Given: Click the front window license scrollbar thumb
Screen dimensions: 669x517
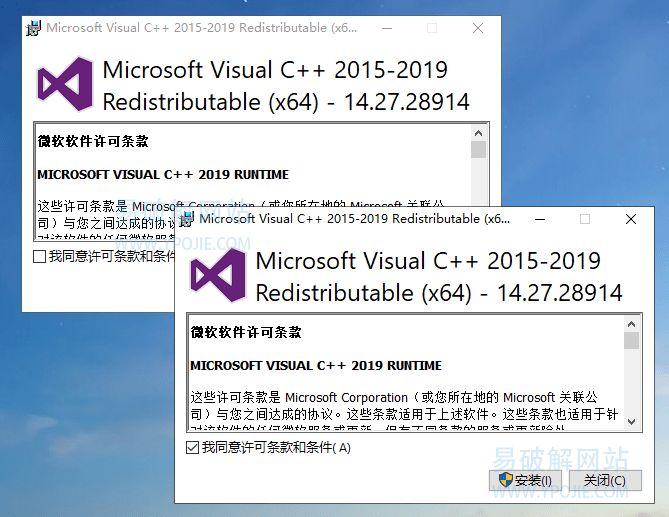Looking at the screenshot, I should pyautogui.click(x=631, y=341).
